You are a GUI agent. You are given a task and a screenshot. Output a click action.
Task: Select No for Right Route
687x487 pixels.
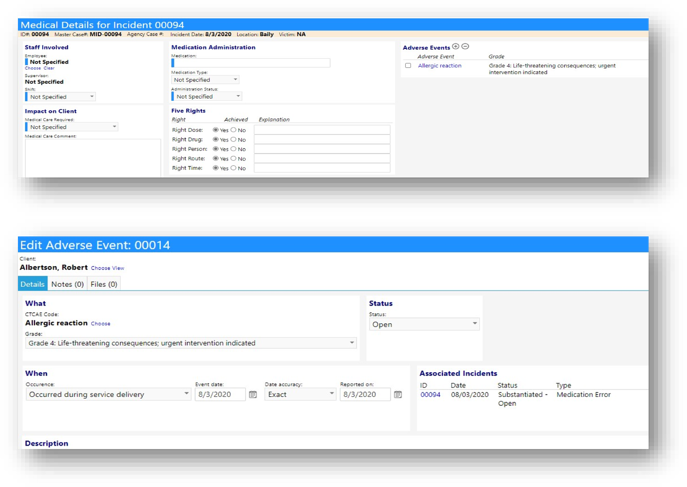click(x=234, y=159)
